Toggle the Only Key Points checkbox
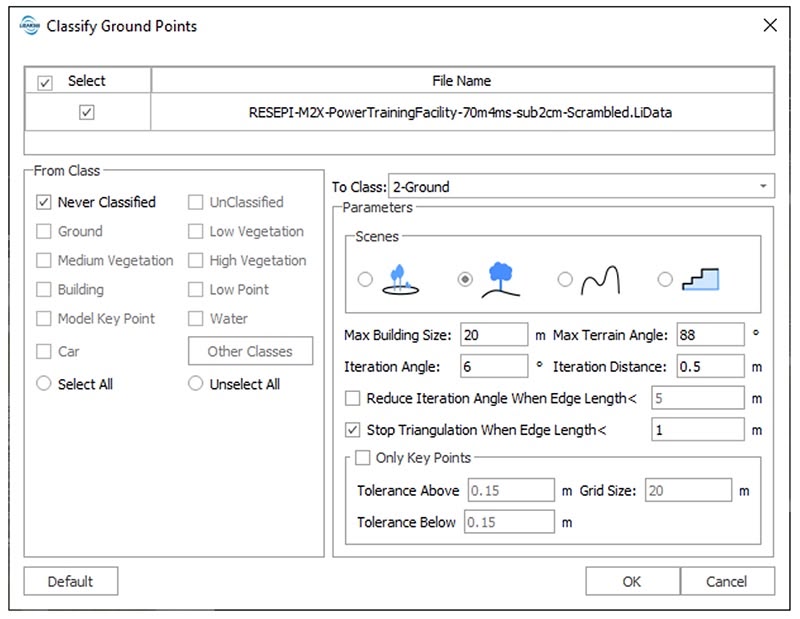Image resolution: width=800 pixels, height=619 pixels. (x=363, y=458)
